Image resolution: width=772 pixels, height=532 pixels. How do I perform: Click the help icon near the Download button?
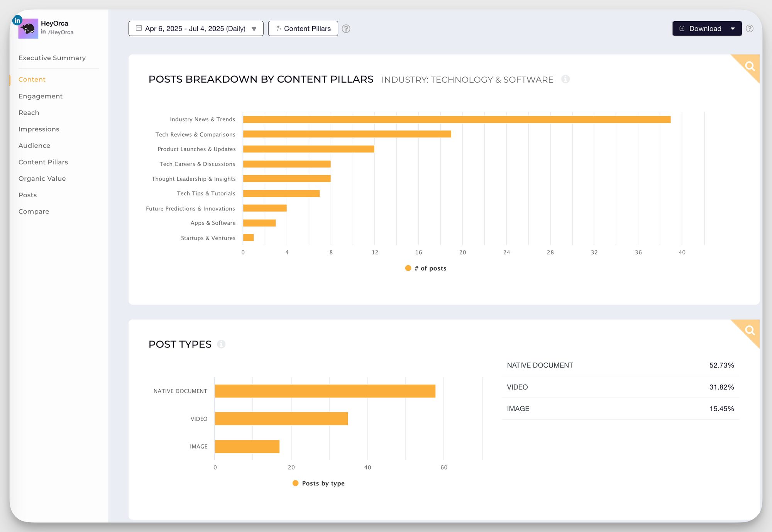749,28
